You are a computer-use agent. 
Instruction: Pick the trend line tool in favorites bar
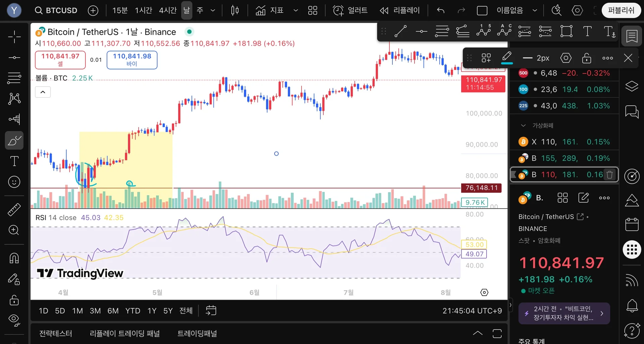coord(400,31)
